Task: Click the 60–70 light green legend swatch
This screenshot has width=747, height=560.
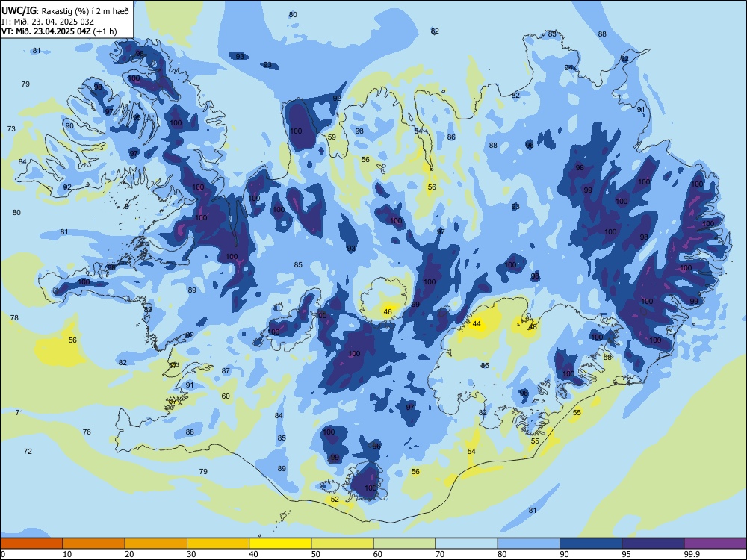Action: coord(404,544)
